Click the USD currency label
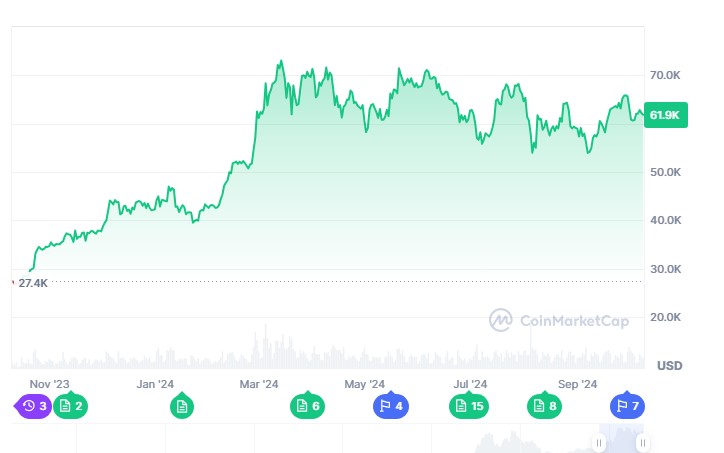The width and height of the screenshot is (724, 453). point(670,366)
